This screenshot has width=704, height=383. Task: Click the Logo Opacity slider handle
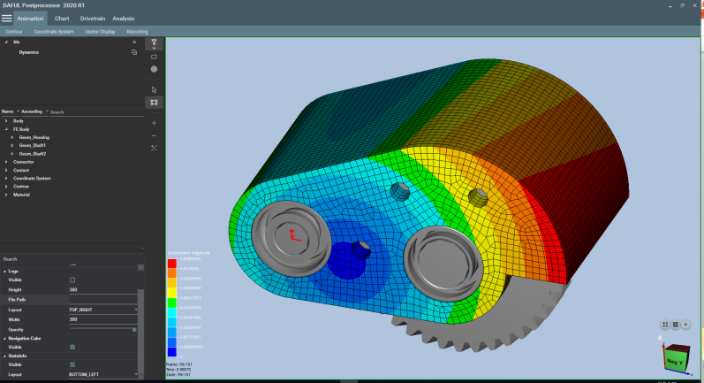[134, 330]
